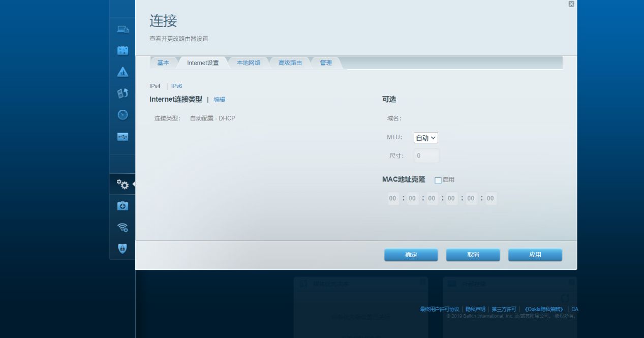Open media prioritization icon in sidebar
This screenshot has height=338, width=644.
pyautogui.click(x=122, y=94)
